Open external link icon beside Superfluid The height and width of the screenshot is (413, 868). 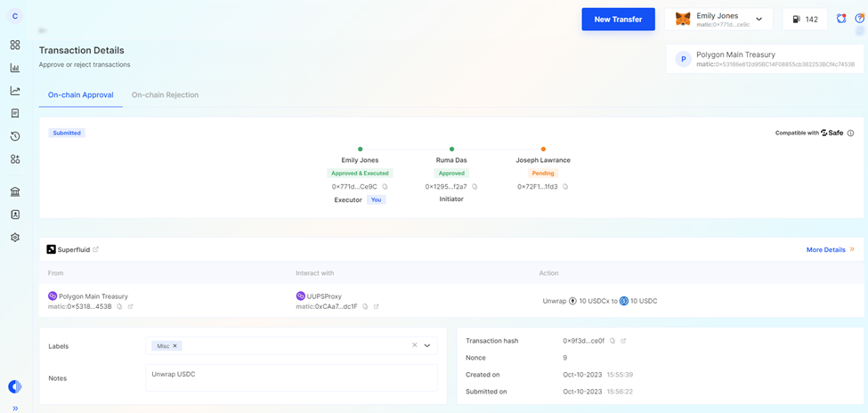tap(96, 249)
